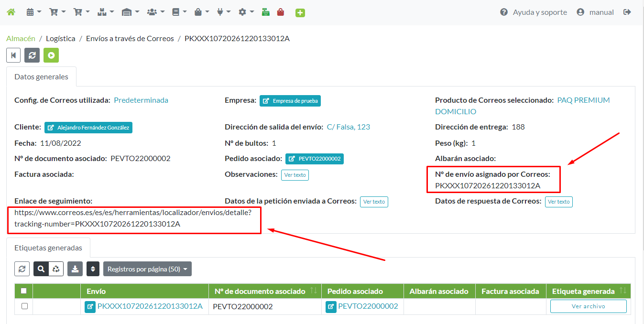Open the users group dropdown in navbar

pyautogui.click(x=156, y=12)
